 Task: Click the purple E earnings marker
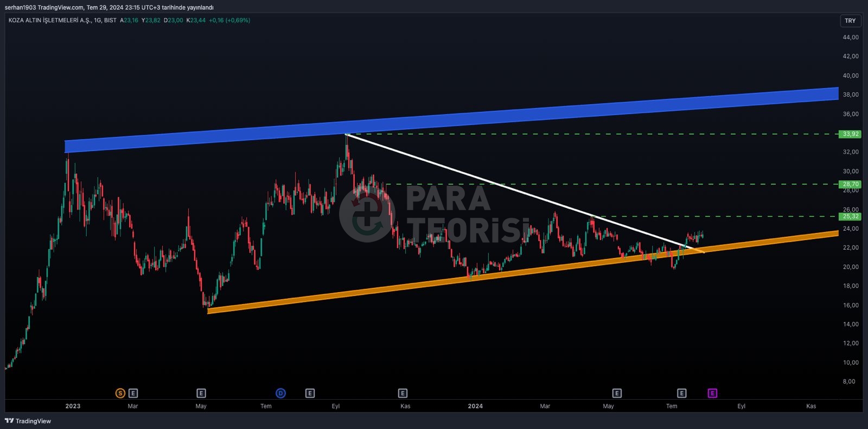pyautogui.click(x=712, y=393)
